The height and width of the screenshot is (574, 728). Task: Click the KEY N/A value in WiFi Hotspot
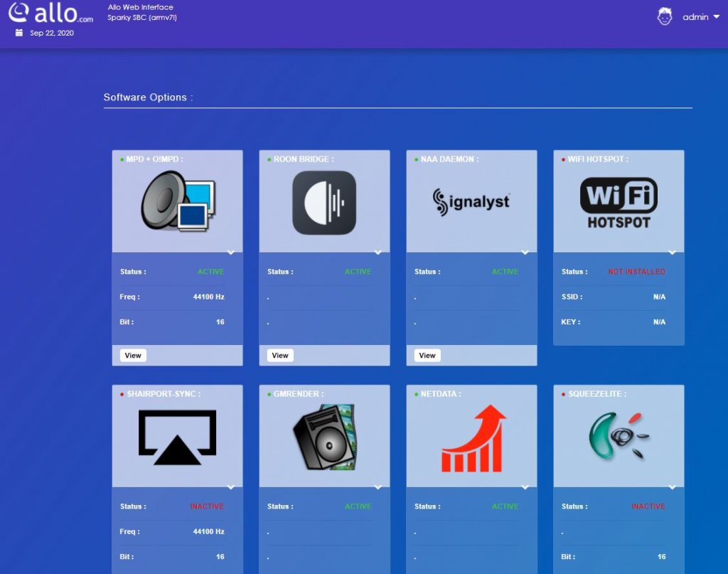[x=659, y=321]
